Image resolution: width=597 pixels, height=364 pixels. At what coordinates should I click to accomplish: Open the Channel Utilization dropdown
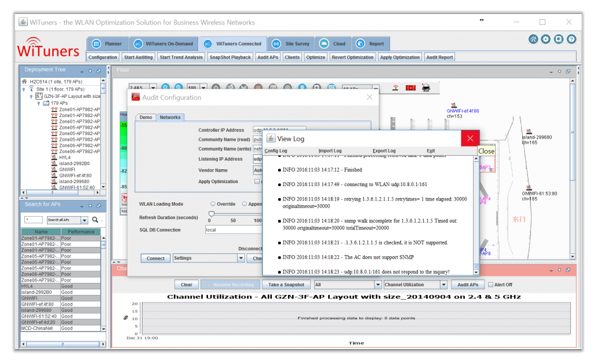tap(443, 285)
